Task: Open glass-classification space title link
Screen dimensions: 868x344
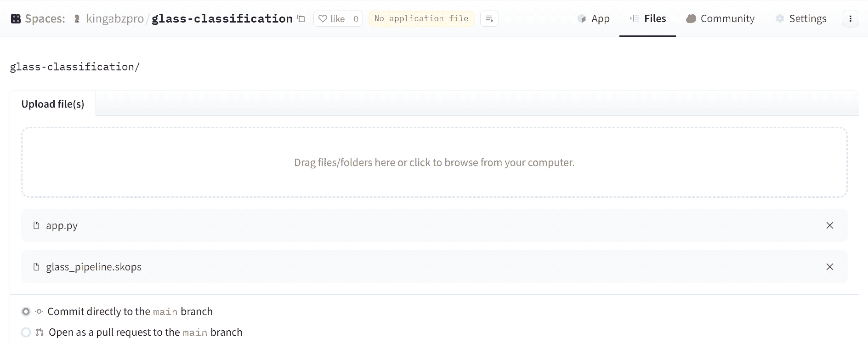Action: [222, 18]
